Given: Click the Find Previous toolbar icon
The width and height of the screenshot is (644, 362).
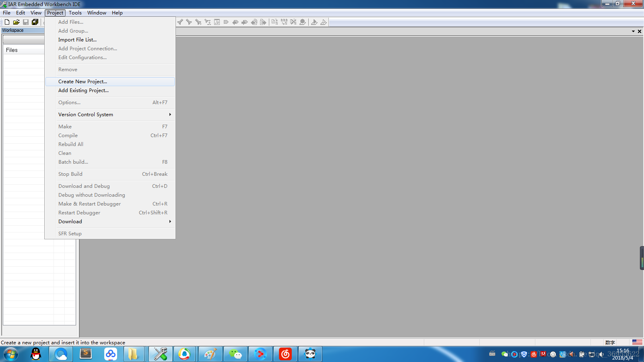Looking at the screenshot, I should click(x=180, y=22).
